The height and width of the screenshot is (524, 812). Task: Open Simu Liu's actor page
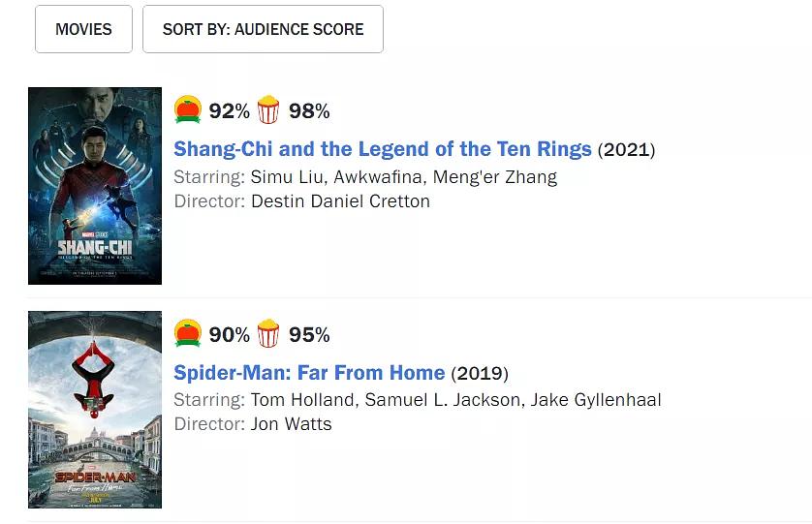pos(287,177)
